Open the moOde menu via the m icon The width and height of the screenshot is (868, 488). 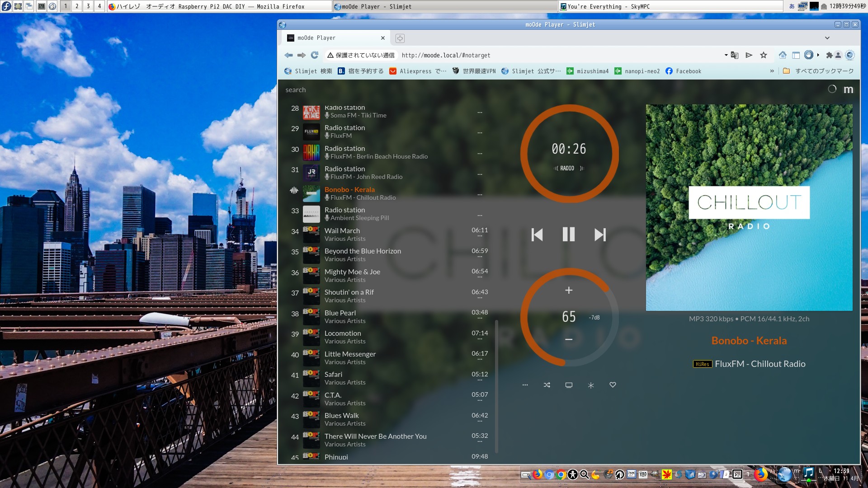click(x=849, y=89)
